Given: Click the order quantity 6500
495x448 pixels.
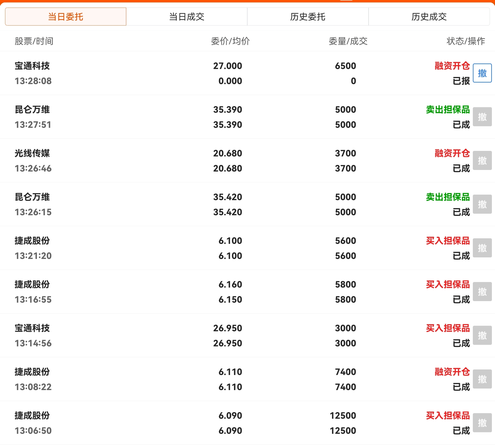Looking at the screenshot, I should tap(346, 66).
